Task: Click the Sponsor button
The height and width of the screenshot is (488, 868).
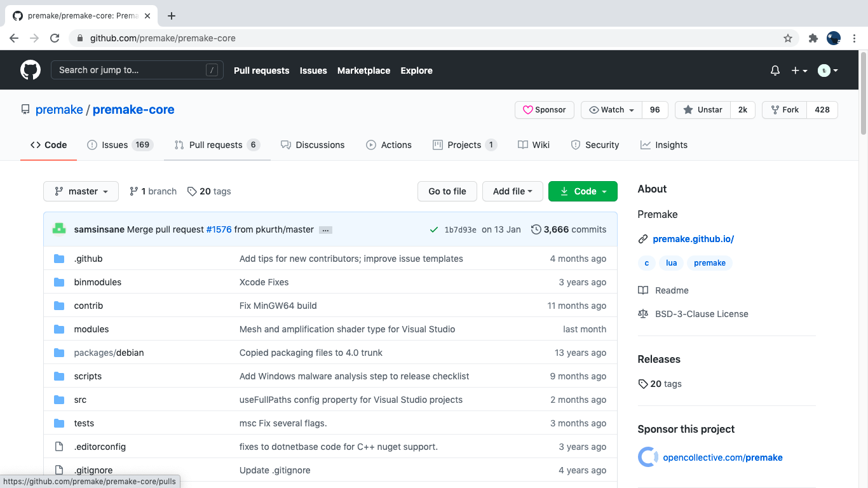Action: point(545,110)
